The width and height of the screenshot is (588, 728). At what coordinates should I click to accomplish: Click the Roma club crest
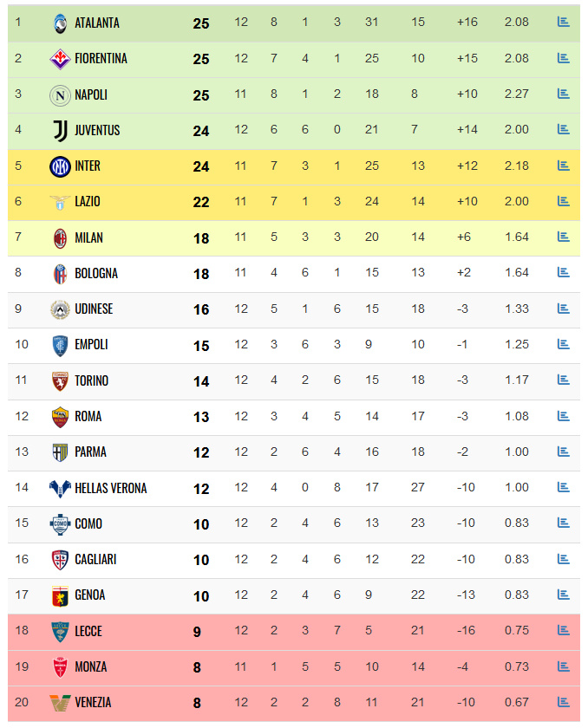[59, 417]
